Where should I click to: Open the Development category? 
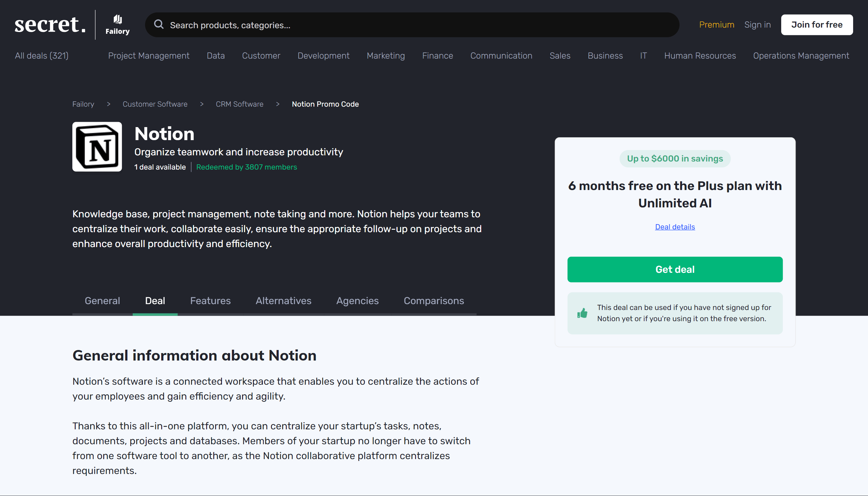click(x=323, y=55)
